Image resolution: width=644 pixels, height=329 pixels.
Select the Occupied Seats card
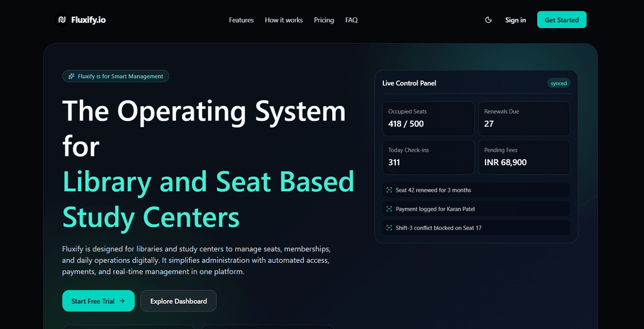point(428,118)
